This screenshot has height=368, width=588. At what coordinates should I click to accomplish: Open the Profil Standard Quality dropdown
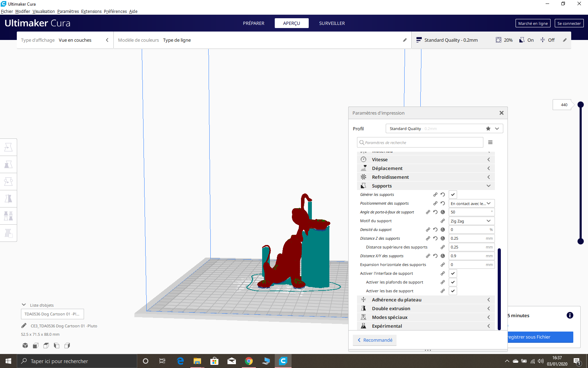pyautogui.click(x=444, y=129)
